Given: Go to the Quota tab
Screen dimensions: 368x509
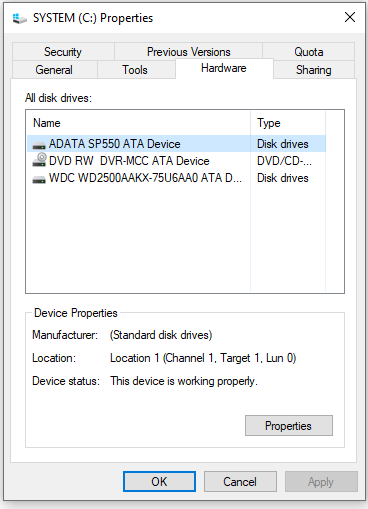Looking at the screenshot, I should pyautogui.click(x=309, y=52).
